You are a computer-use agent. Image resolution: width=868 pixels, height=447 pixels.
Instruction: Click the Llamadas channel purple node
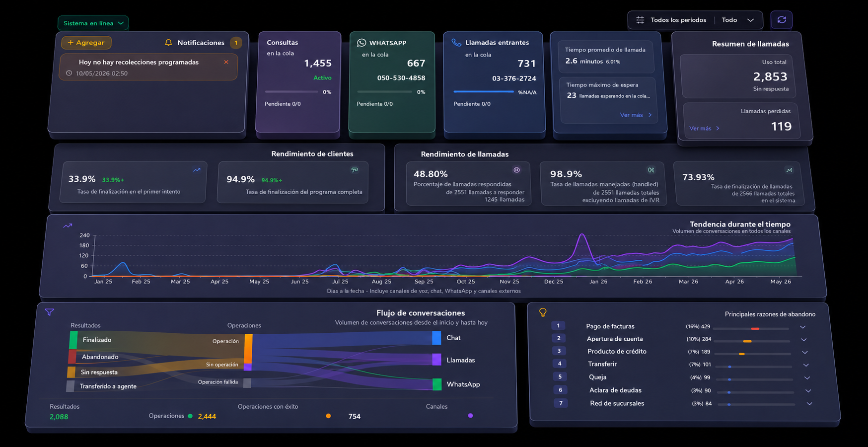[x=436, y=360]
